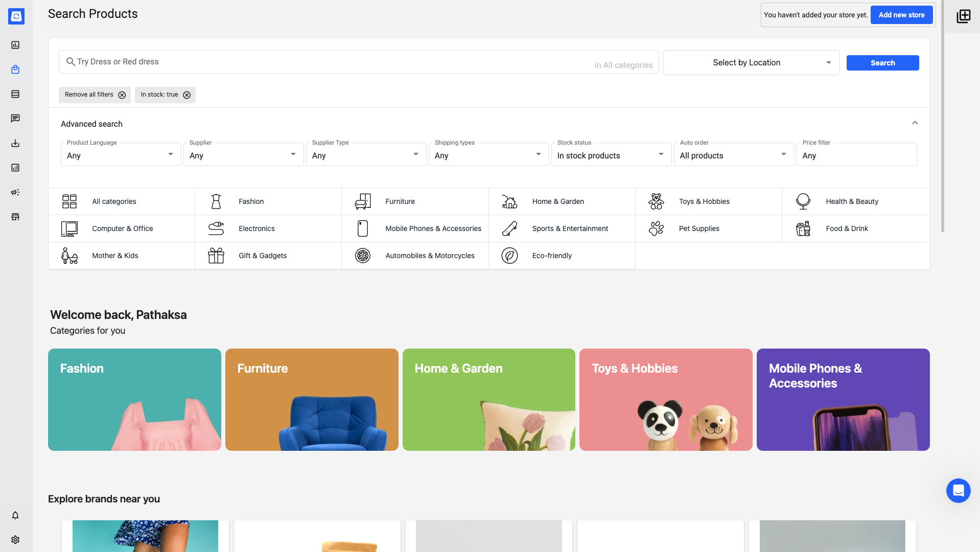Click the downloads import icon in sidebar

(15, 143)
